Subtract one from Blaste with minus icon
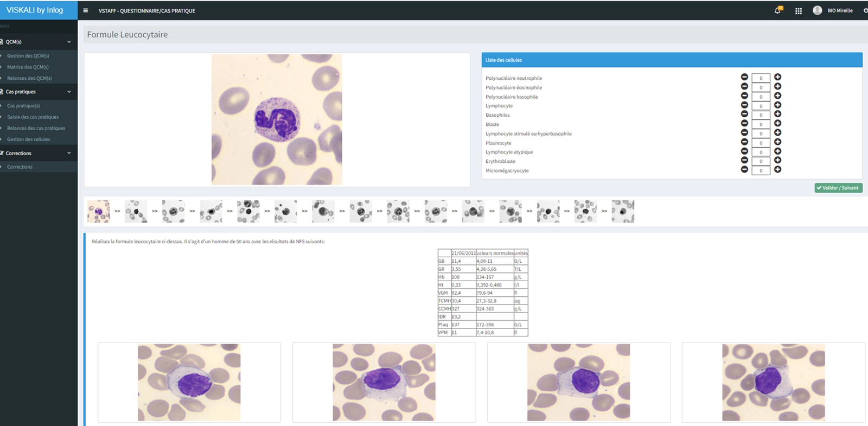 [x=744, y=123]
